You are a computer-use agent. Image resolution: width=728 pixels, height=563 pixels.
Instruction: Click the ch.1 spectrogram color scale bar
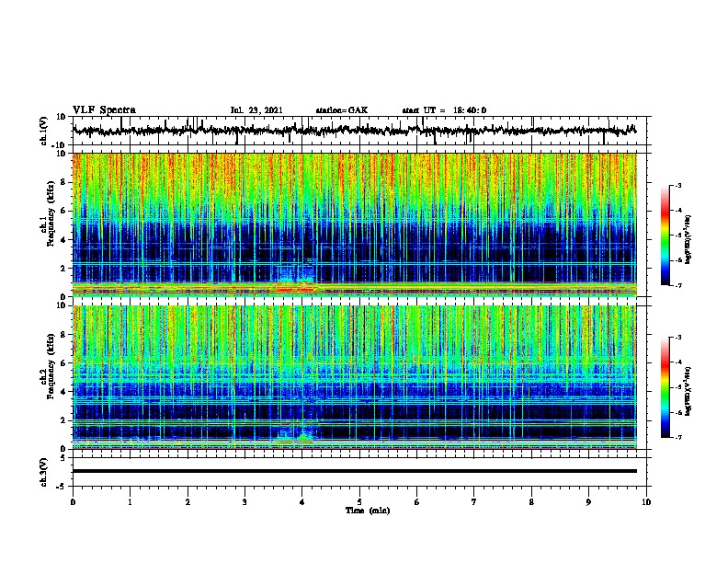665,236
